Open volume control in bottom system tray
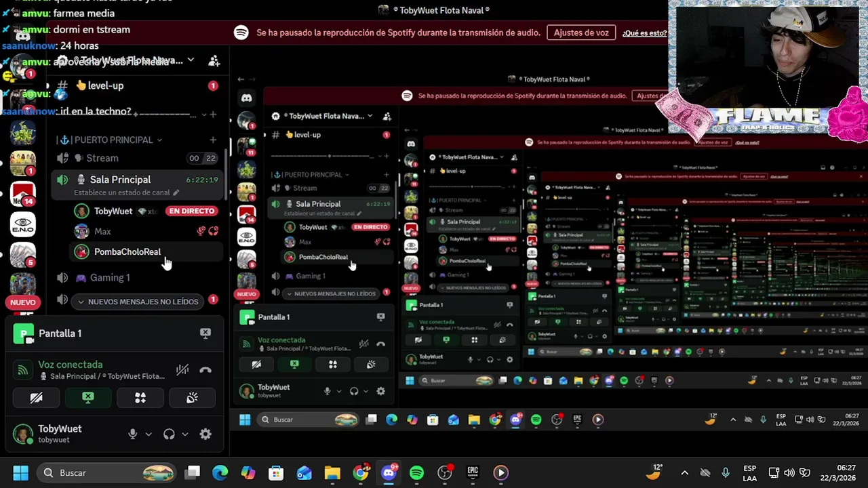 coord(789,473)
